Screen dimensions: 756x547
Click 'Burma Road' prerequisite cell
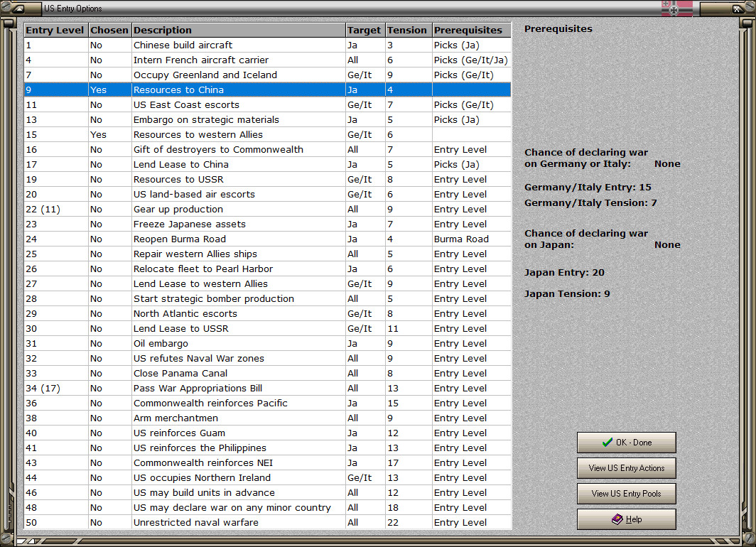(x=472, y=239)
